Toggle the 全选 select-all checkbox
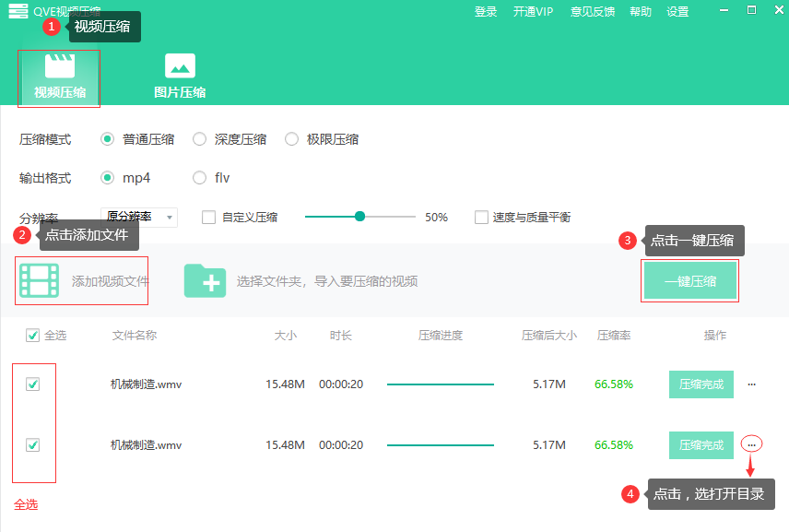 click(x=32, y=336)
